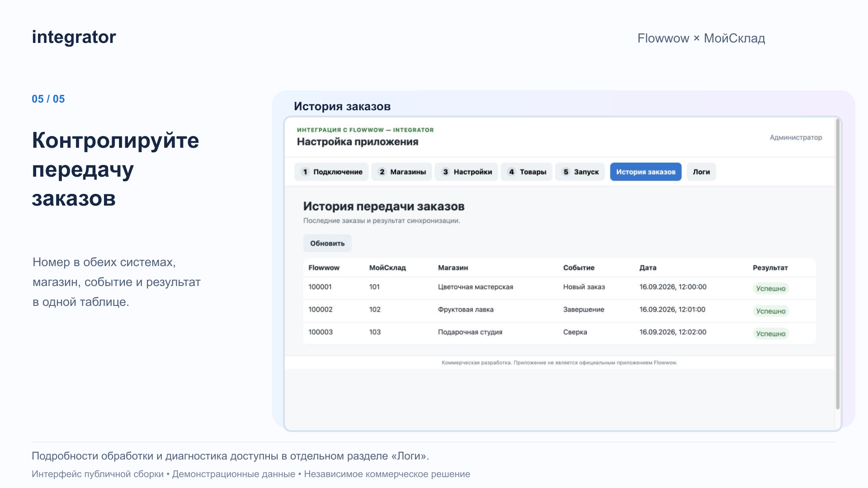The width and height of the screenshot is (868, 488).
Task: Click the Настройка приложения title
Action: coord(358,142)
